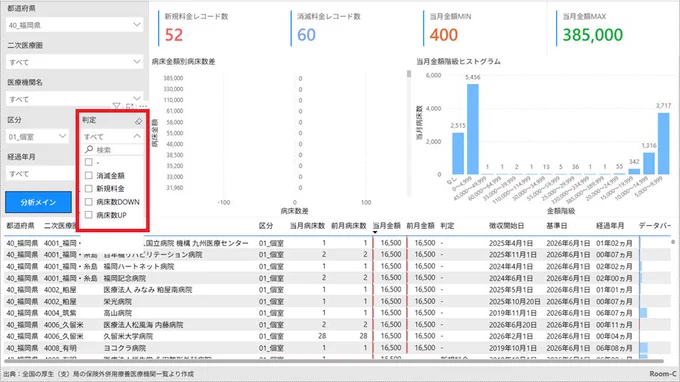Screen dimensions: 680x382
Task: Click the horizontal scrollbar below the table
Action: click(x=334, y=361)
